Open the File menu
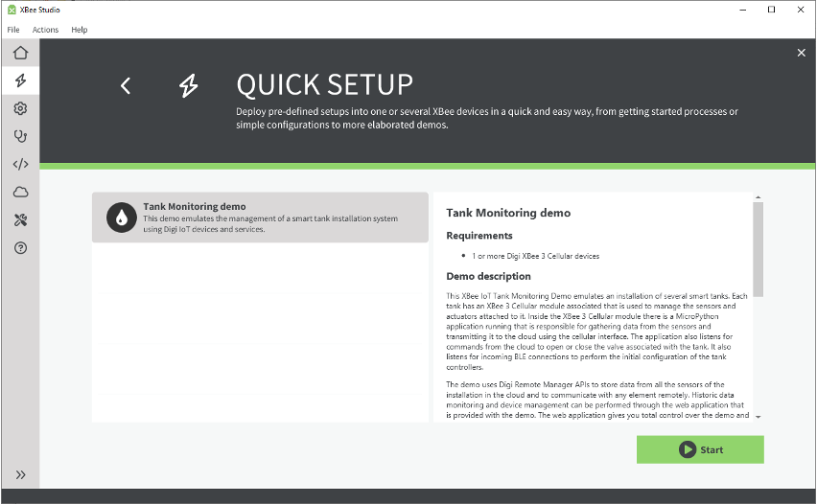This screenshot has height=504, width=817. [13, 30]
